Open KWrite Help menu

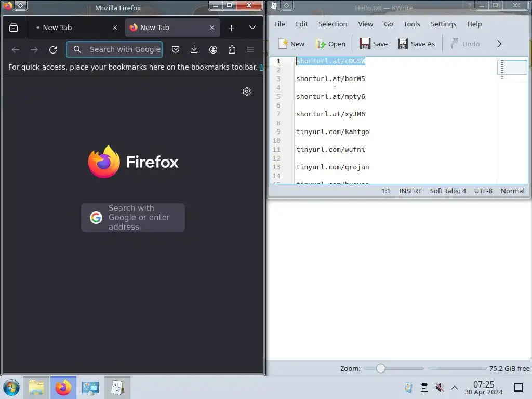coord(474,24)
